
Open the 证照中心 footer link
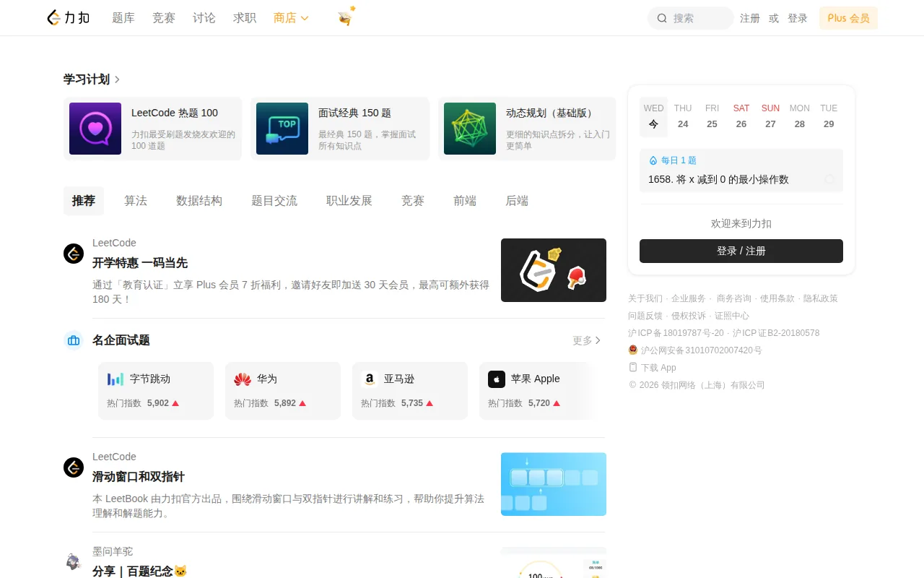pos(732,316)
